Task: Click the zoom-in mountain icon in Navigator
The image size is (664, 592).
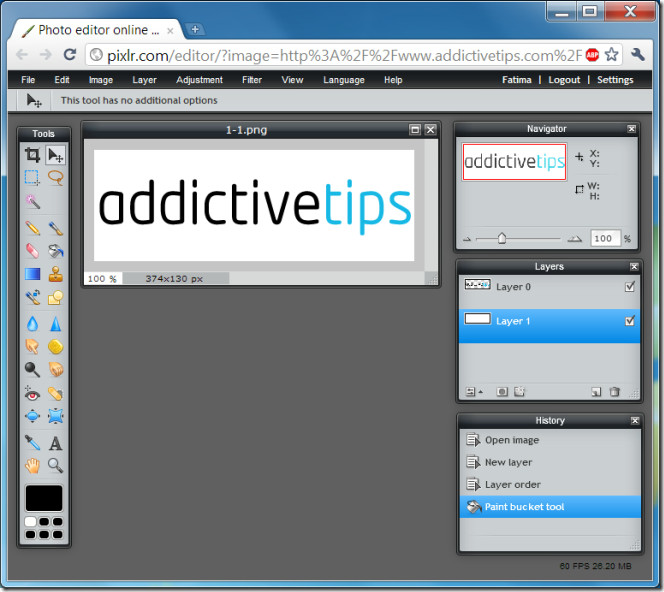Action: [575, 239]
